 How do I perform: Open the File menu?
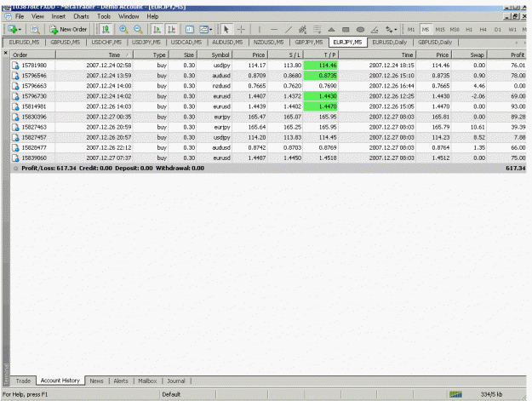(x=20, y=16)
